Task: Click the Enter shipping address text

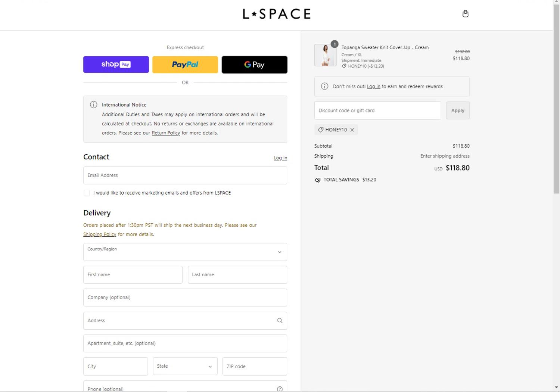Action: coord(445,156)
